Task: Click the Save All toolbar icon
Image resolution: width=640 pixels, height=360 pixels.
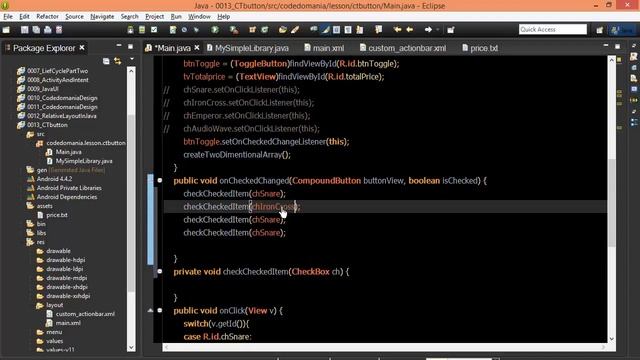Action: pos(36,30)
